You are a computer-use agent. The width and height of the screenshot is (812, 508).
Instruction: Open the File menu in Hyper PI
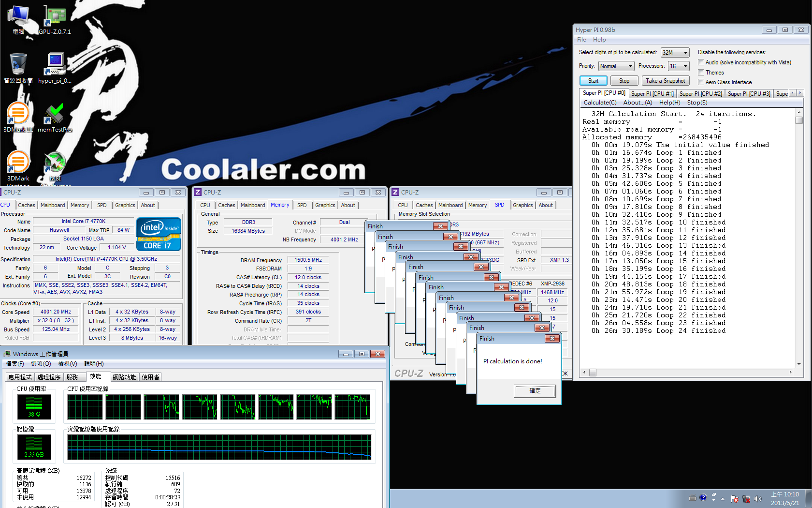tap(581, 40)
